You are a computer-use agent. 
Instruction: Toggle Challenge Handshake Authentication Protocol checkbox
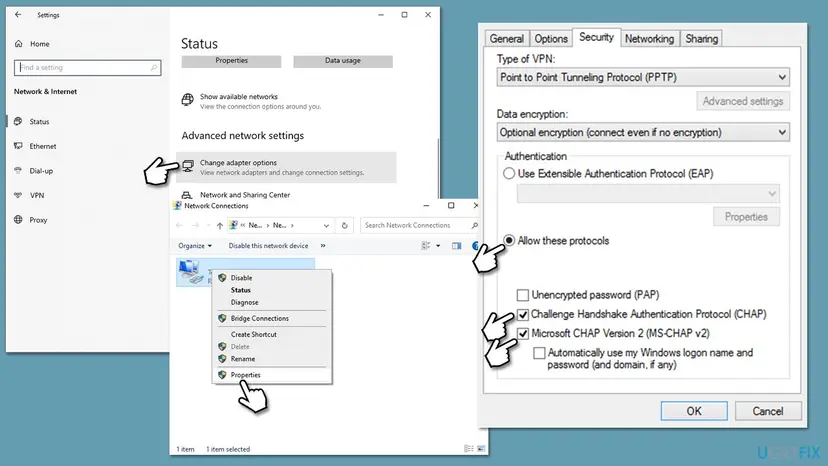pos(523,314)
